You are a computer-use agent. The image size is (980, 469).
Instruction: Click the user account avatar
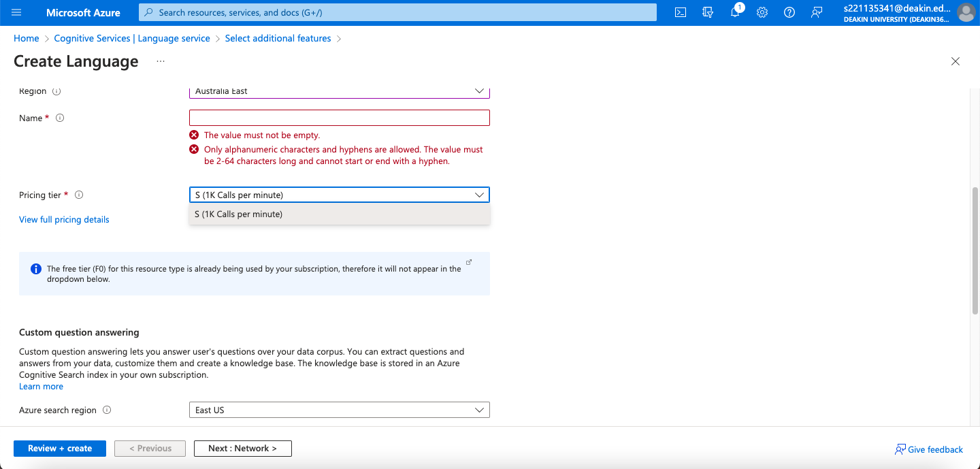point(966,12)
